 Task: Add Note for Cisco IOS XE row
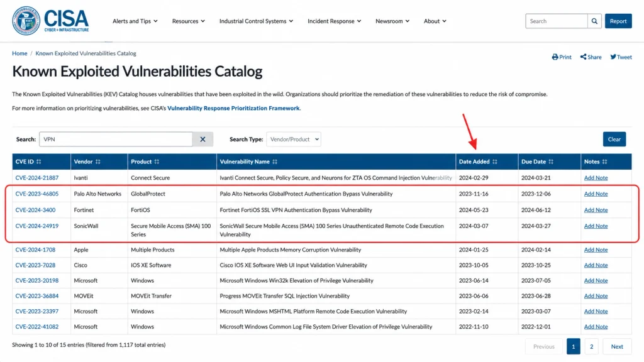tap(596, 265)
